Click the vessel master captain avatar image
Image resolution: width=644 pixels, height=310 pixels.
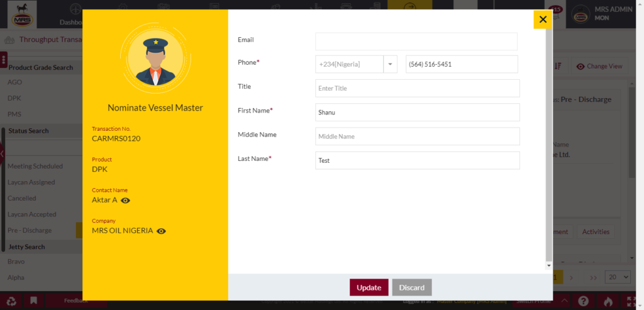(x=156, y=58)
